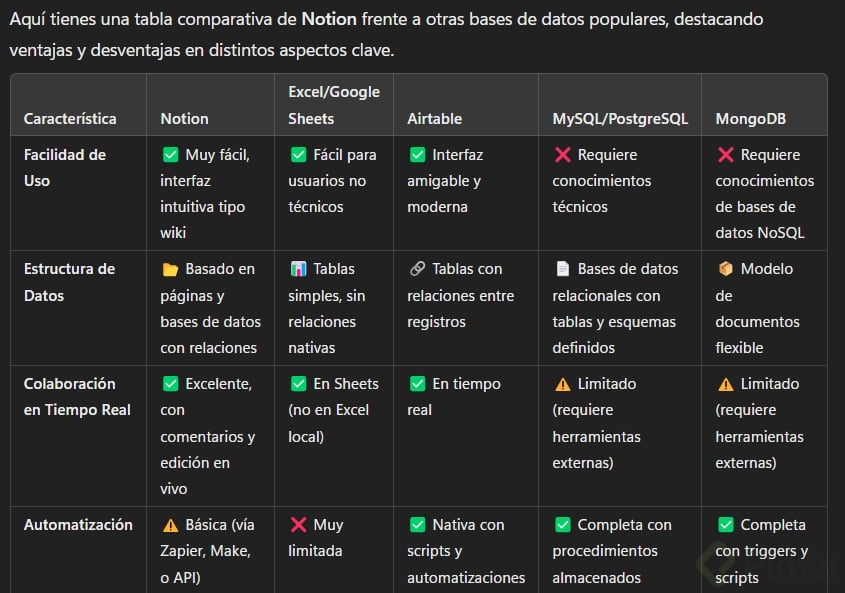The height and width of the screenshot is (593, 845).
Task: Click the text "interfaz intuitiva tipo wiki"
Action: click(x=202, y=207)
